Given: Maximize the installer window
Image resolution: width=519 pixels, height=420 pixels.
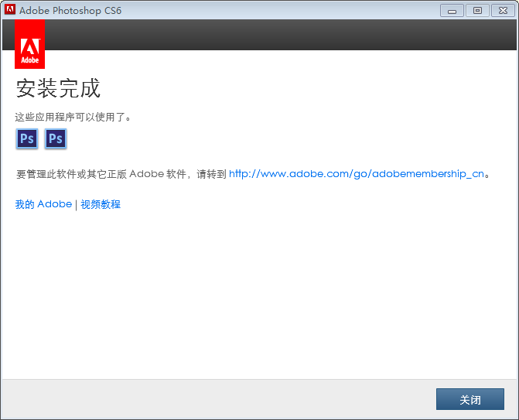Looking at the screenshot, I should click(x=477, y=11).
